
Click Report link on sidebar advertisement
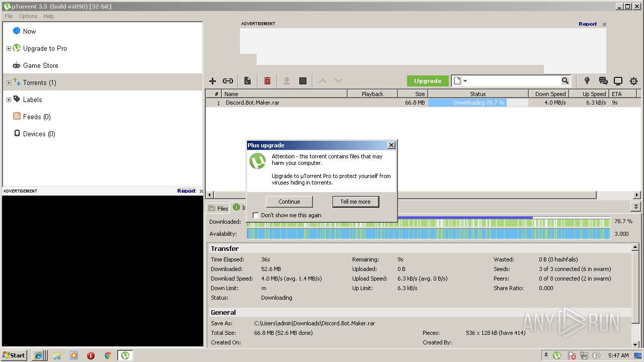click(186, 191)
